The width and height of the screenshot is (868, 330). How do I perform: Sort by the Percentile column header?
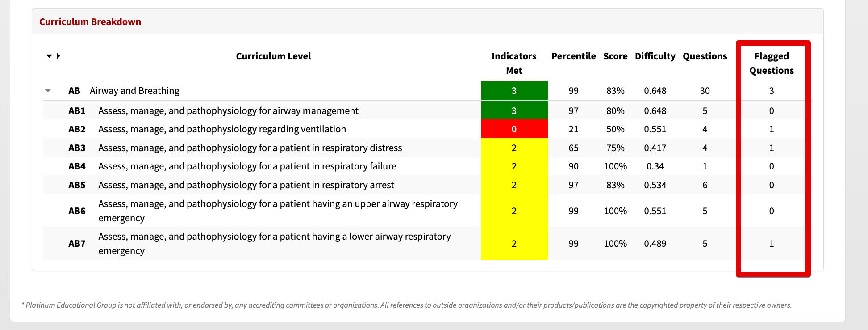[x=573, y=56]
